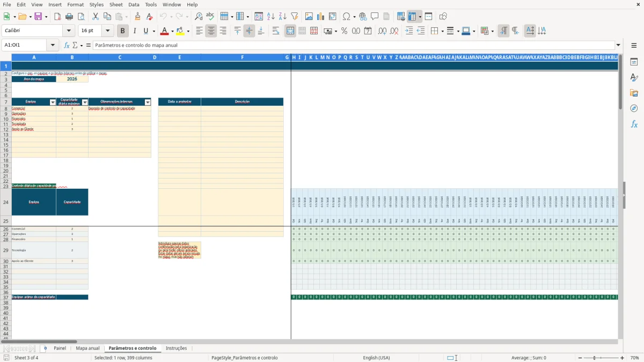Open the Navigator sidebar deck

coord(634,108)
